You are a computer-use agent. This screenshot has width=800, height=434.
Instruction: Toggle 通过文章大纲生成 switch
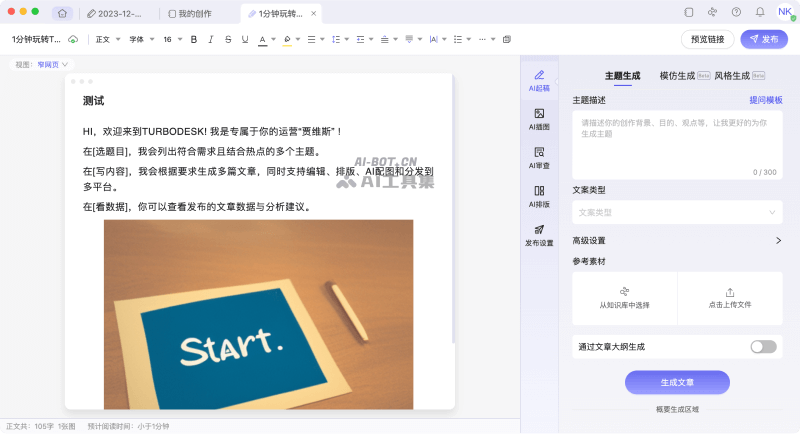point(762,346)
